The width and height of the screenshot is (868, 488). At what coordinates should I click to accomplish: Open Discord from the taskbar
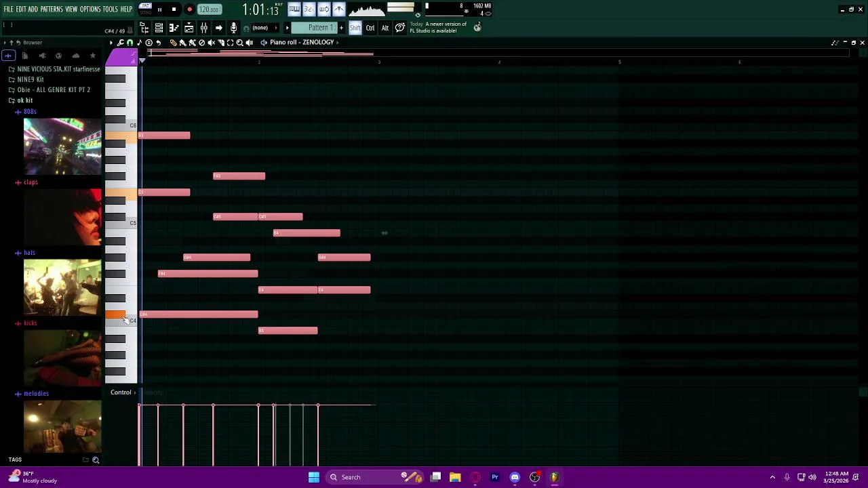(515, 477)
